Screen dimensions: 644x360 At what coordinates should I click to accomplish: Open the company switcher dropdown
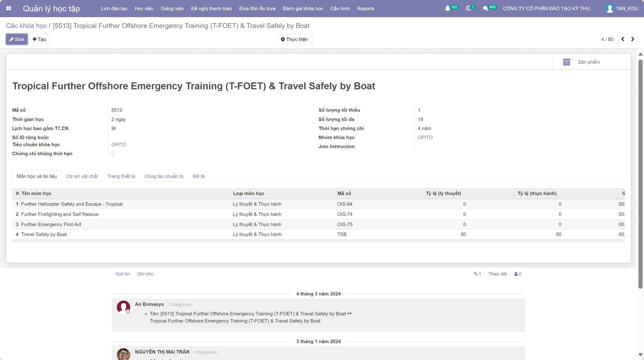pyautogui.click(x=548, y=8)
